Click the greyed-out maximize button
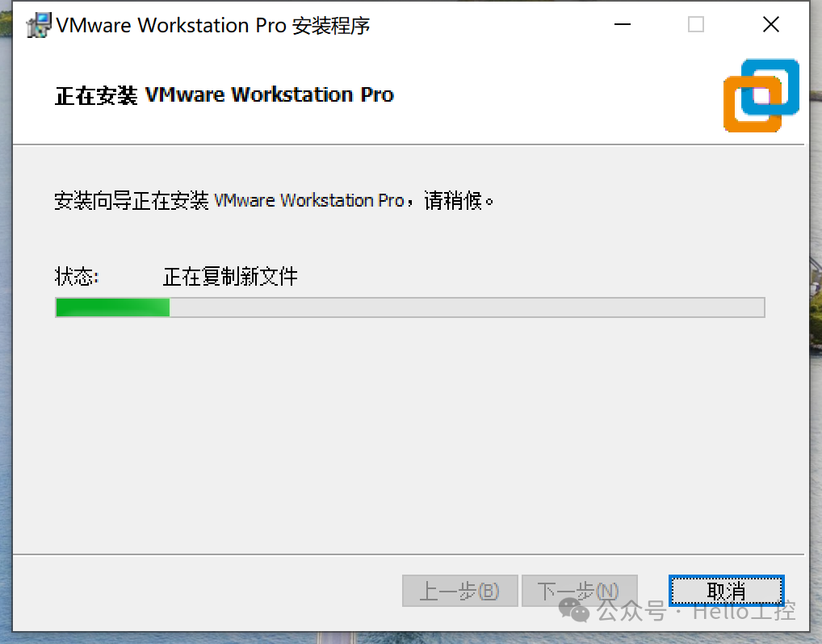The height and width of the screenshot is (644, 822). 696,25
